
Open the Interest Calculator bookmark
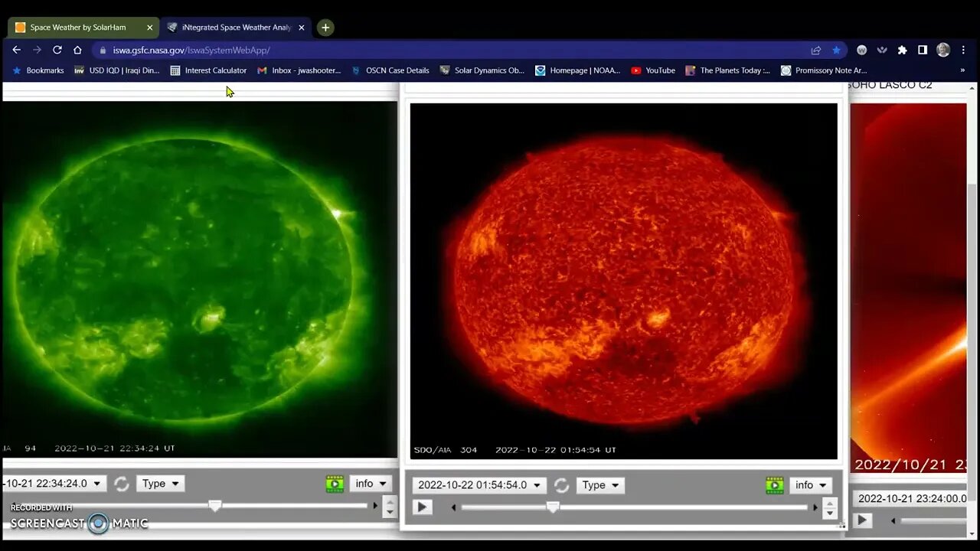[208, 70]
